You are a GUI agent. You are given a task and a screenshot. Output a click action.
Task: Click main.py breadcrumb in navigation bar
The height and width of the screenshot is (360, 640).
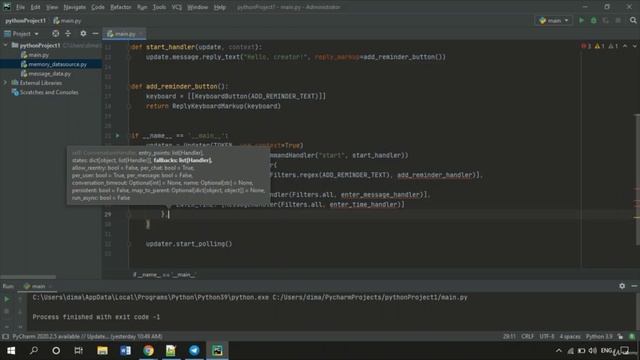point(67,20)
